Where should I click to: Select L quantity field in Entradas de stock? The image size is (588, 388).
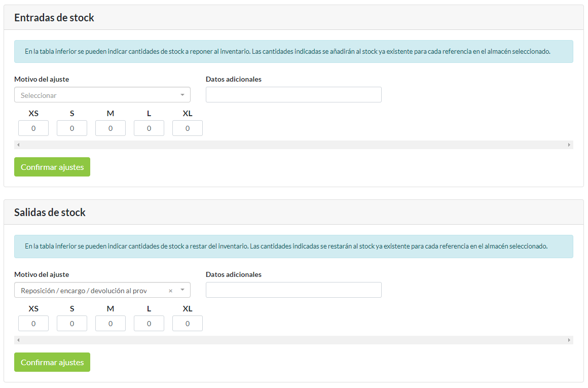pos(149,128)
